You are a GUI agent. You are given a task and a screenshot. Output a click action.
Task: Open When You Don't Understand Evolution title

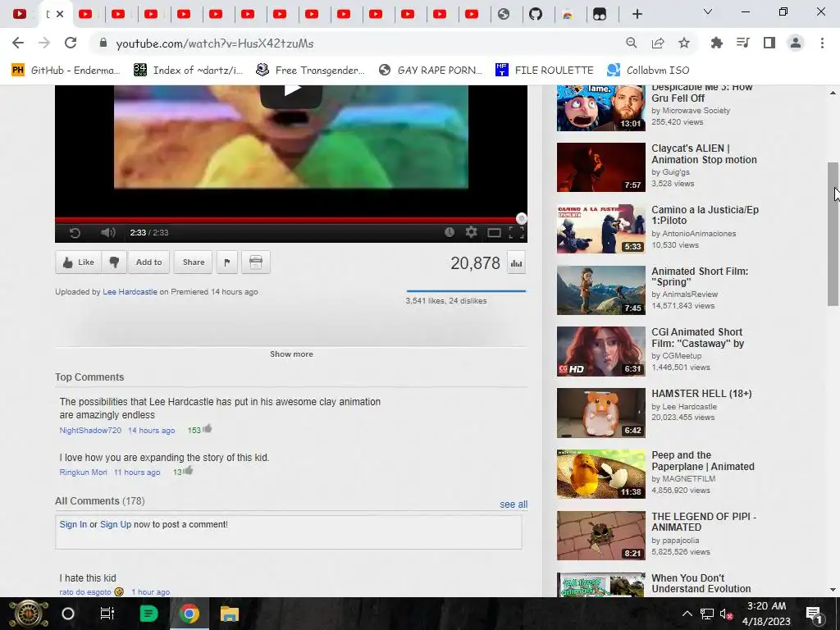click(x=701, y=583)
